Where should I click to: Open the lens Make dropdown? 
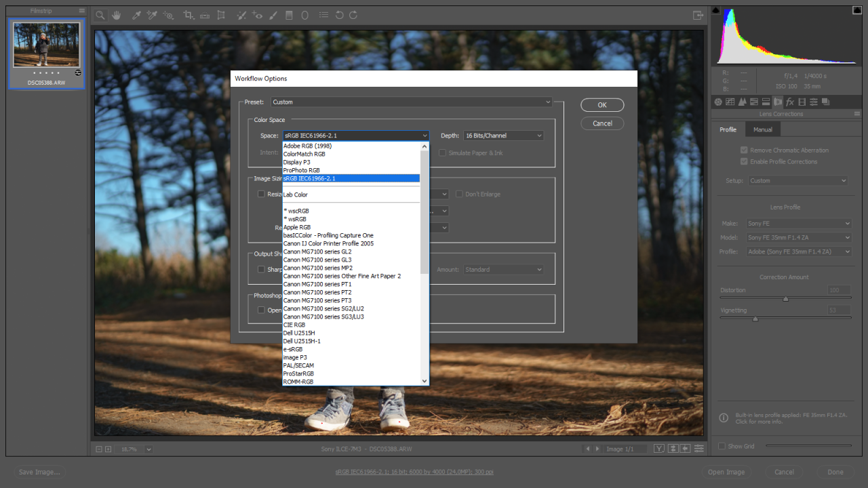(x=799, y=223)
